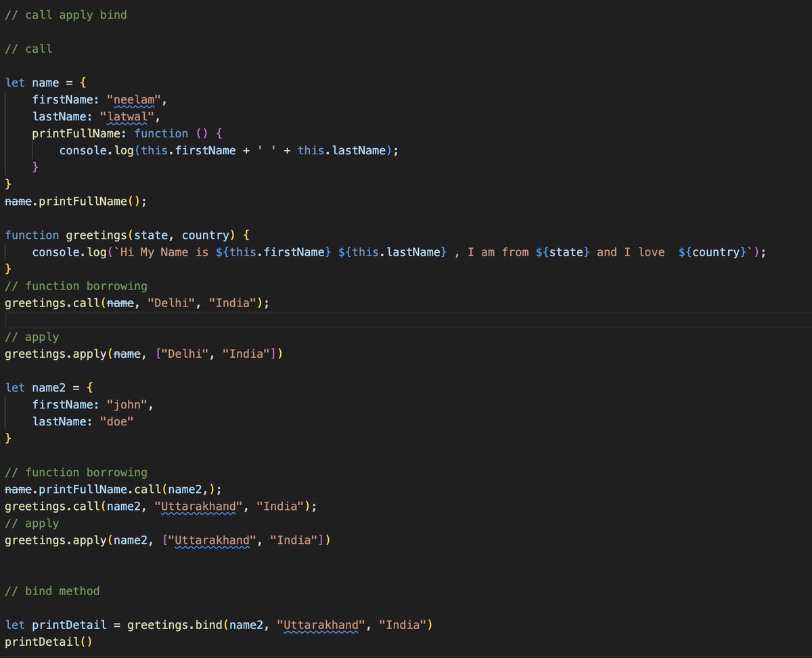812x658 pixels.
Task: Click the string "neelam" in firstName
Action: point(134,99)
